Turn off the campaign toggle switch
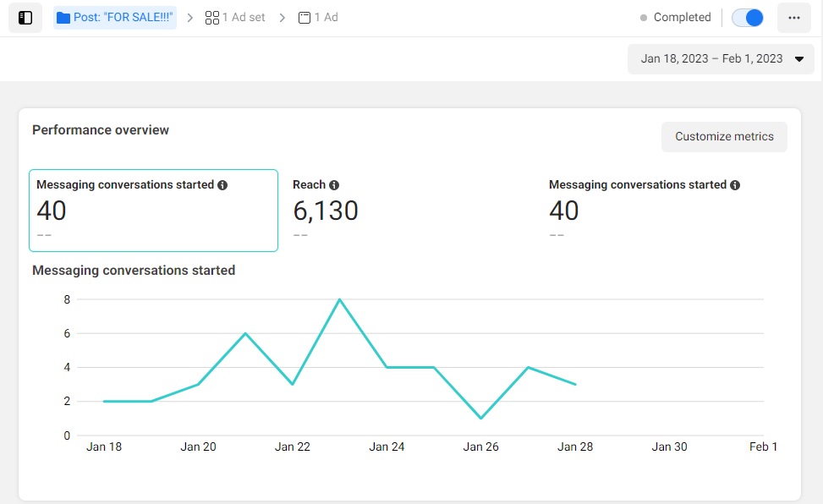 pos(748,18)
